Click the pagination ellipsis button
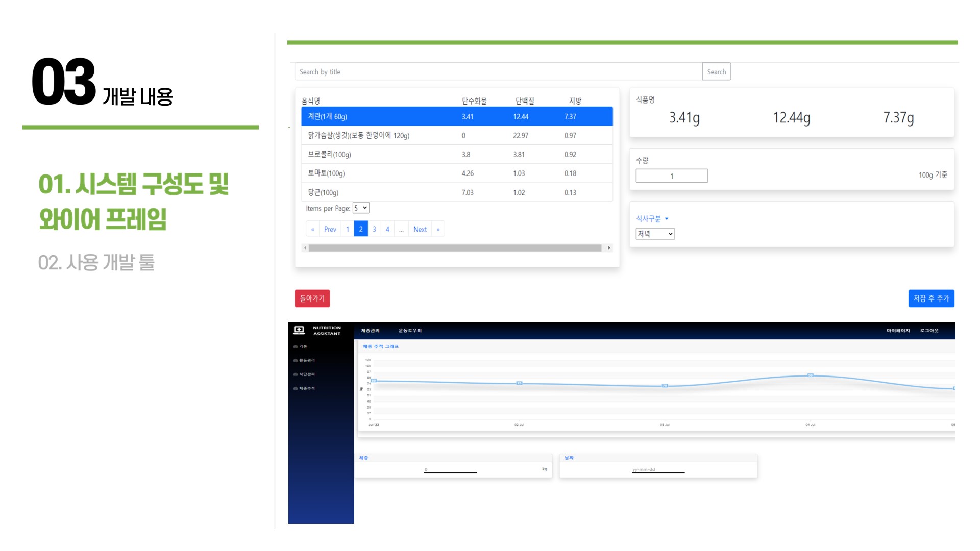Image resolution: width=980 pixels, height=551 pixels. pos(401,229)
